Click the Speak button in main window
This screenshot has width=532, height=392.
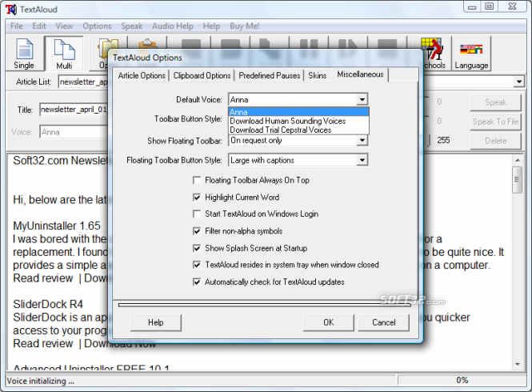495,102
